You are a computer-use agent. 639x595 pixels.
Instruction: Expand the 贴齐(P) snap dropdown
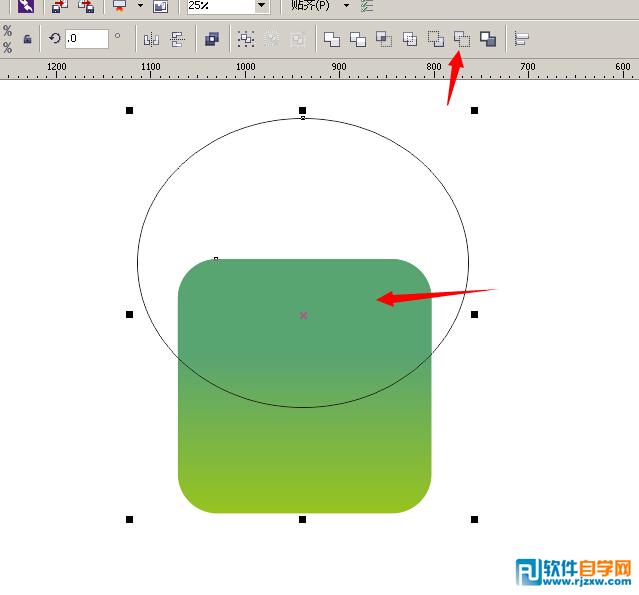[x=346, y=6]
